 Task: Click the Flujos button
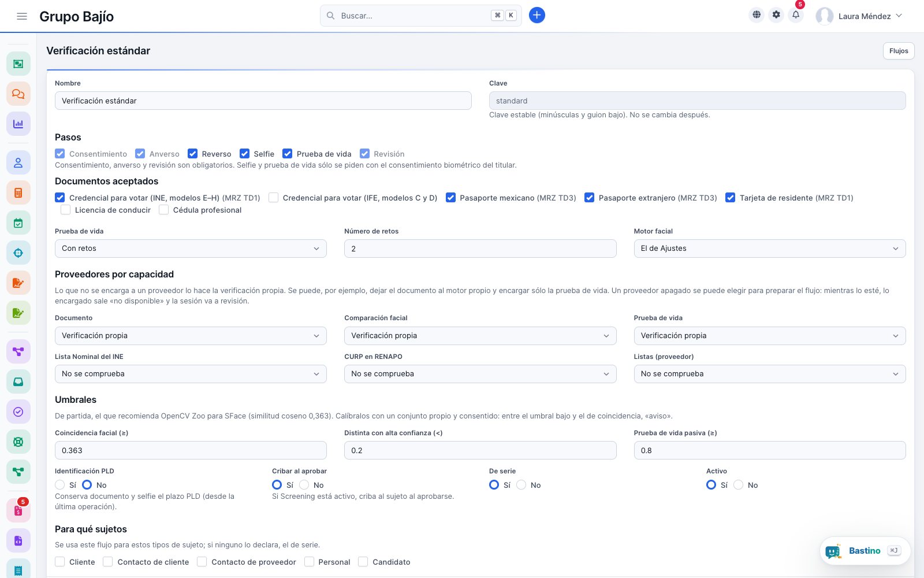[x=899, y=51]
